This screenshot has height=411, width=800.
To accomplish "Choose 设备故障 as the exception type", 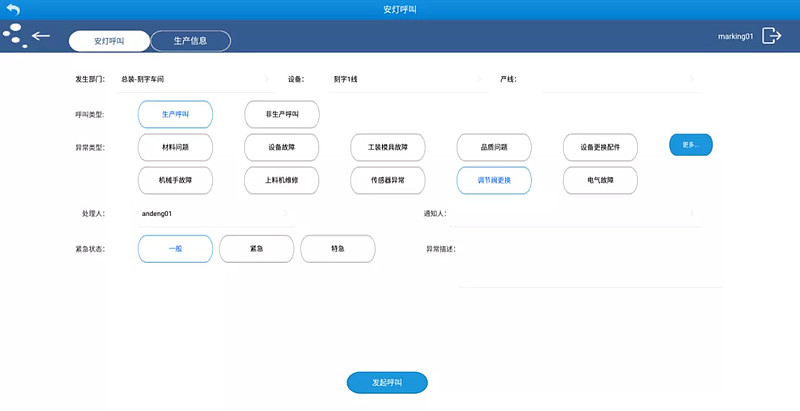I will pos(282,147).
